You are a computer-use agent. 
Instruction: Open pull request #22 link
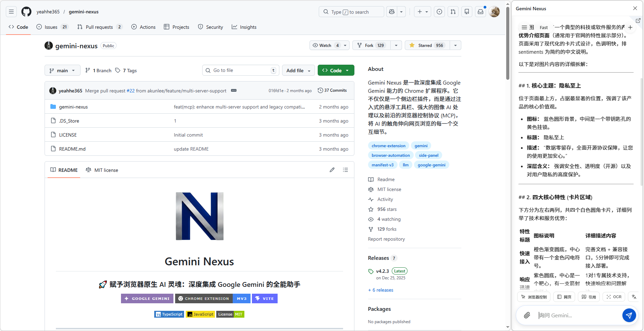coord(131,91)
